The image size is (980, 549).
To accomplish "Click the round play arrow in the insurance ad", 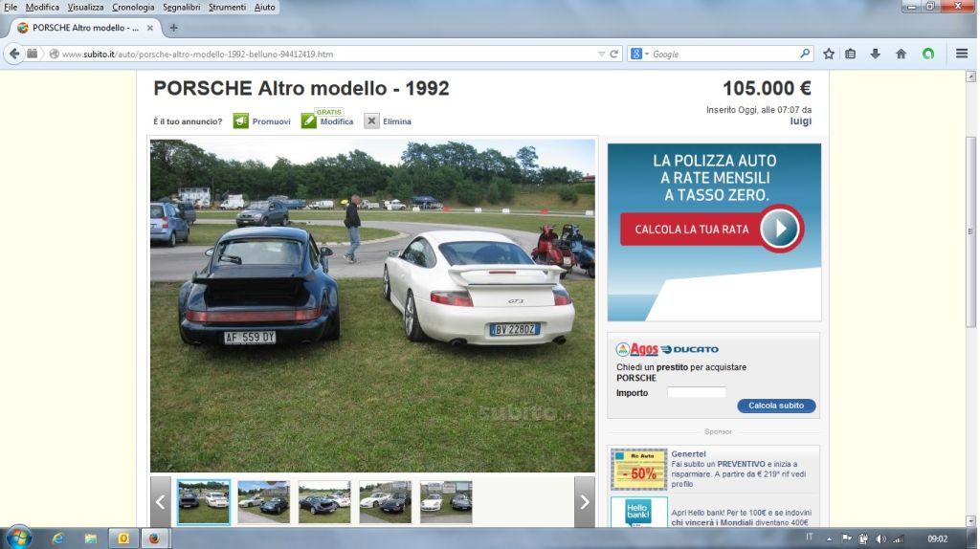I will pyautogui.click(x=780, y=229).
